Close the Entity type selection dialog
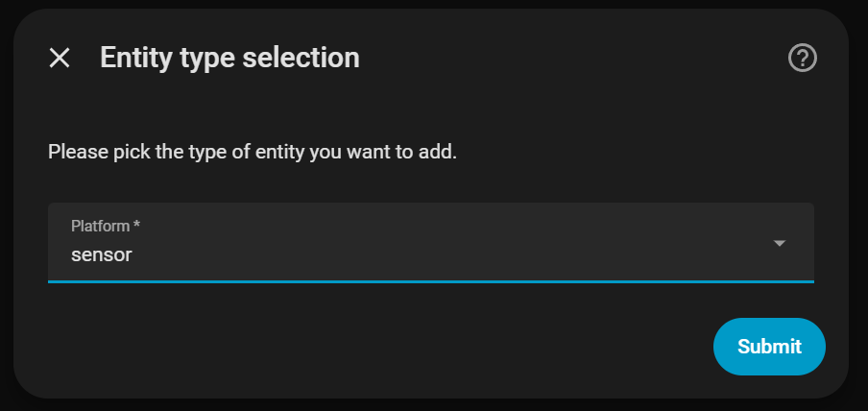Viewport: 868px width, 411px height. (x=60, y=59)
